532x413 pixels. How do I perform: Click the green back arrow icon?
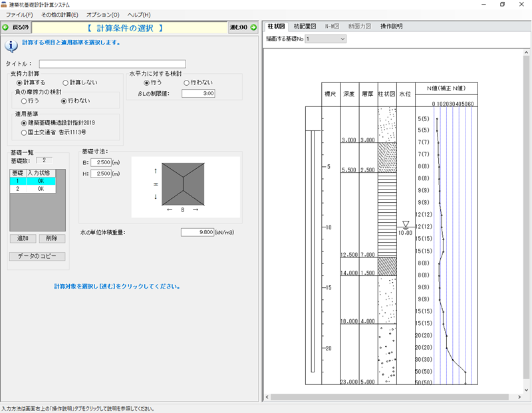coord(5,27)
